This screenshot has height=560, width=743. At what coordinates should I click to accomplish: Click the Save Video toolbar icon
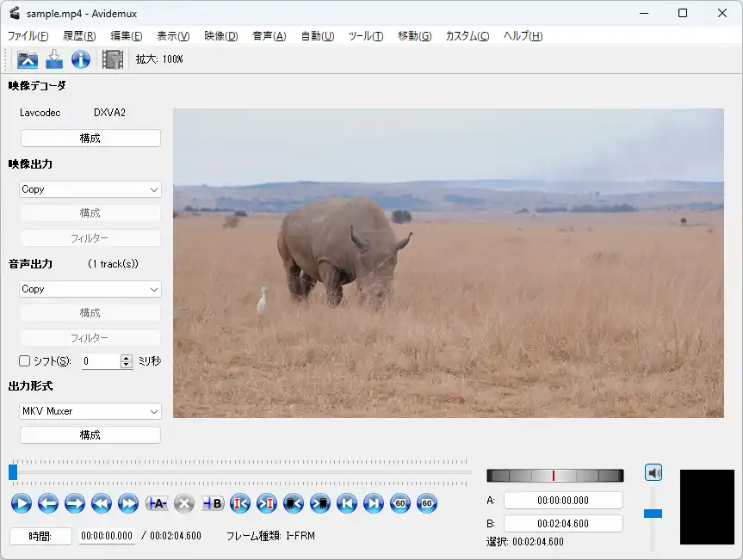point(54,59)
